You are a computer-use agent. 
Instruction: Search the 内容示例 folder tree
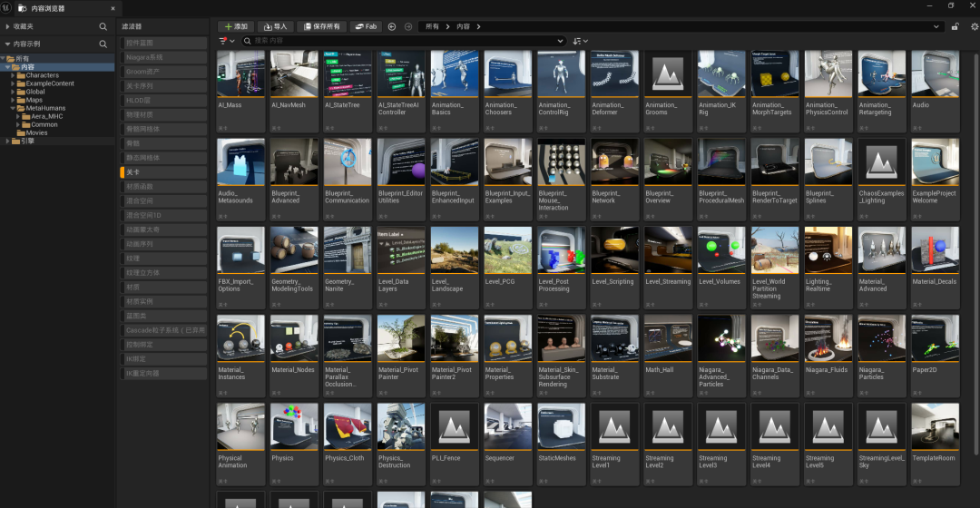tap(103, 44)
